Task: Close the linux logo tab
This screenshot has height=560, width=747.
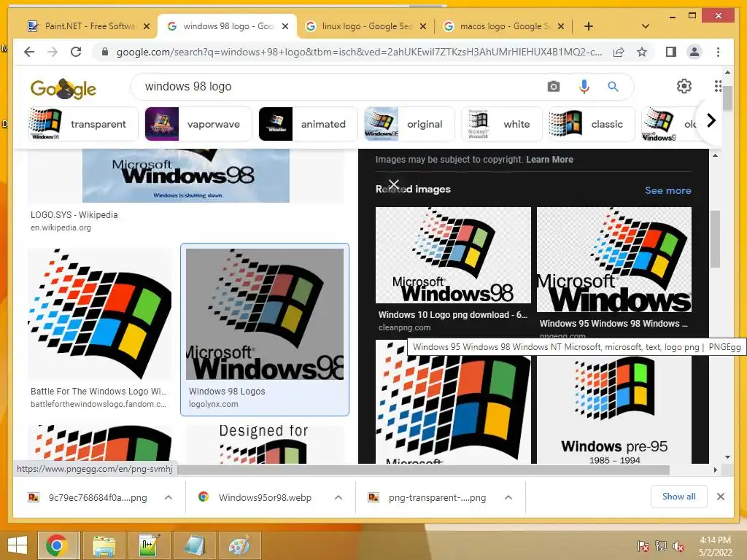Action: (x=423, y=26)
